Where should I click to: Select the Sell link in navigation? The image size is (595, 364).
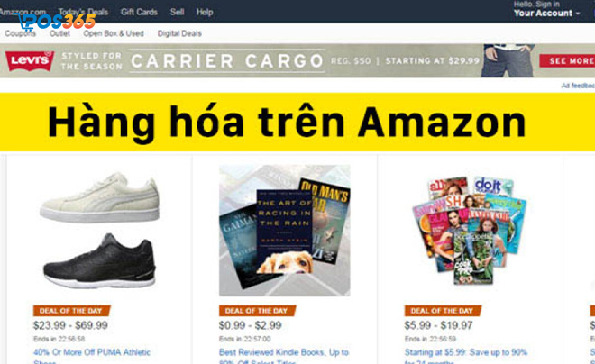click(177, 12)
